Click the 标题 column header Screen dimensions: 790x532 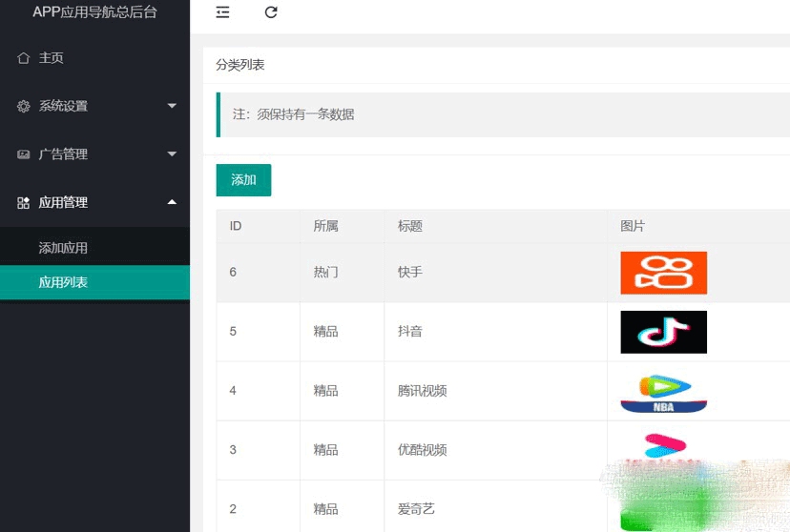pyautogui.click(x=410, y=226)
